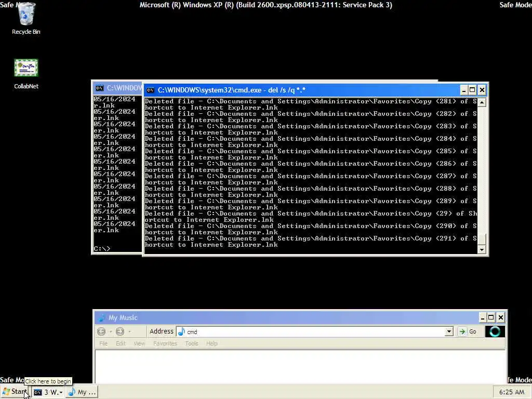Click the Copy (288) deleted file line
Viewport: 532px width, 399px height.
[x=311, y=192]
